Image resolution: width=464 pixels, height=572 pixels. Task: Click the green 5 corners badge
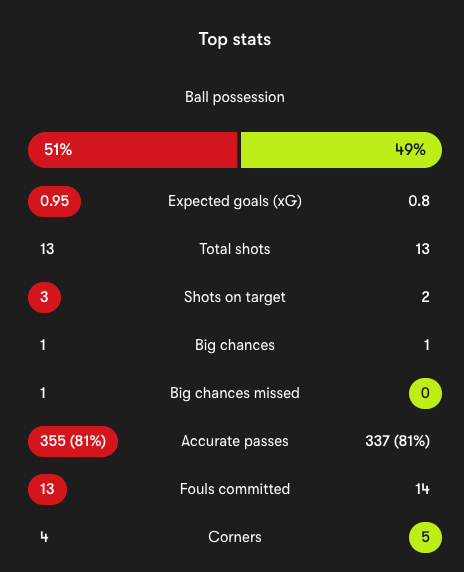tap(425, 537)
